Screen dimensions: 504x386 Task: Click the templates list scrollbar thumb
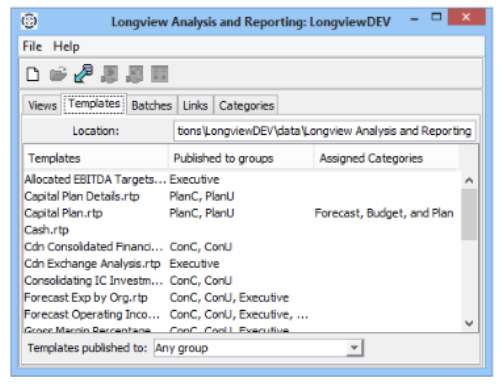click(x=469, y=214)
